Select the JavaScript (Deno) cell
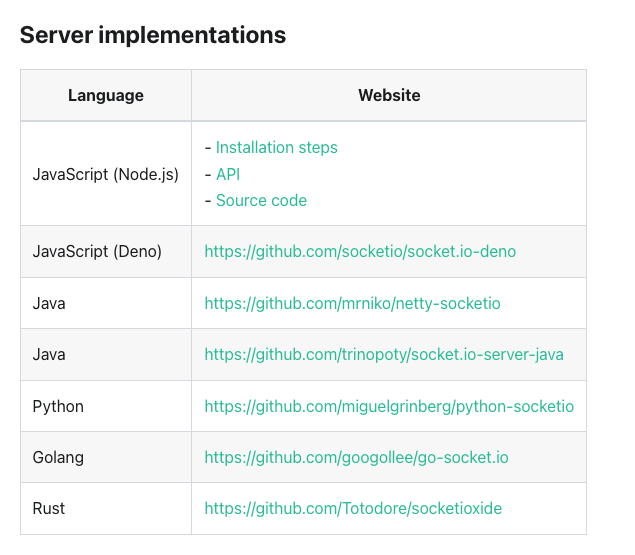 pyautogui.click(x=106, y=252)
